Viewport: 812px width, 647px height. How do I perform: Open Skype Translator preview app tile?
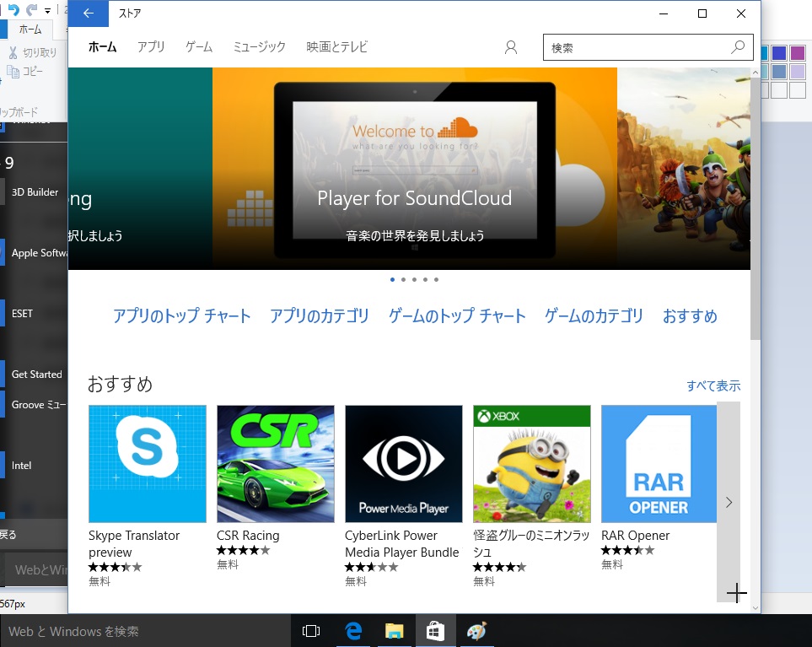point(148,464)
